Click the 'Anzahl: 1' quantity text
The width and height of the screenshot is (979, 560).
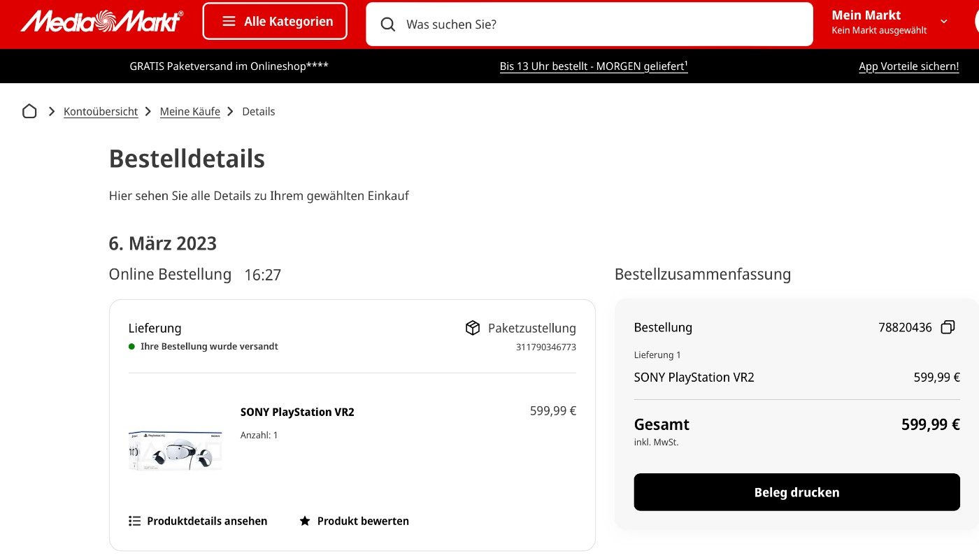(x=259, y=435)
